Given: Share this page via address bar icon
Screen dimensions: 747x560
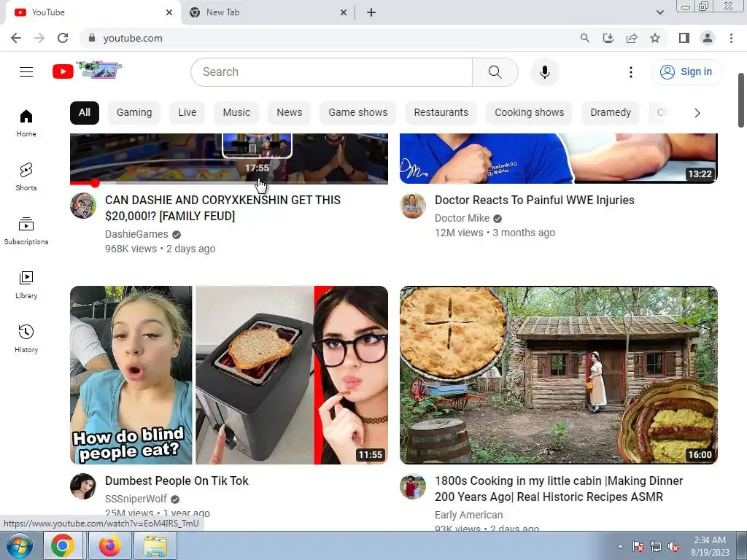Looking at the screenshot, I should point(632,38).
